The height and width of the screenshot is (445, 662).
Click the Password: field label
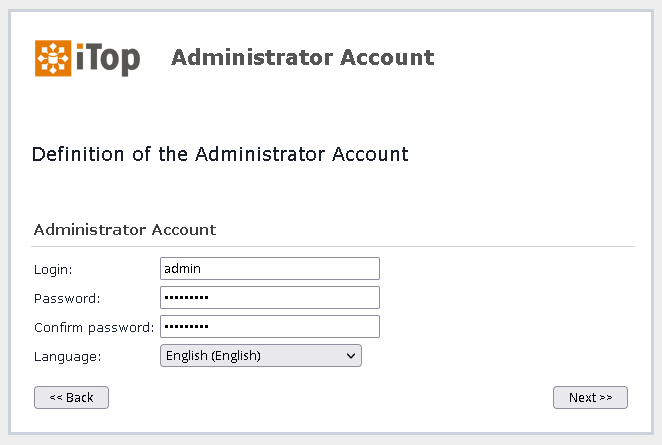pyautogui.click(x=67, y=298)
